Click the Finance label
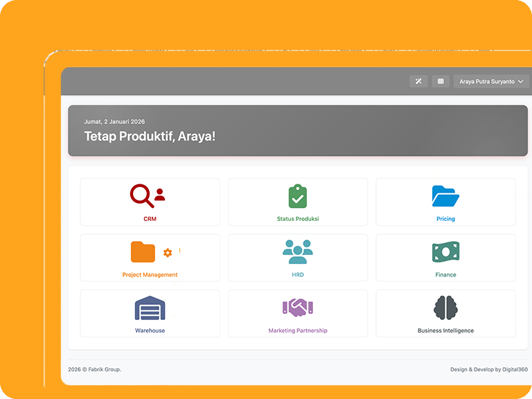This screenshot has width=532, height=399. [445, 275]
